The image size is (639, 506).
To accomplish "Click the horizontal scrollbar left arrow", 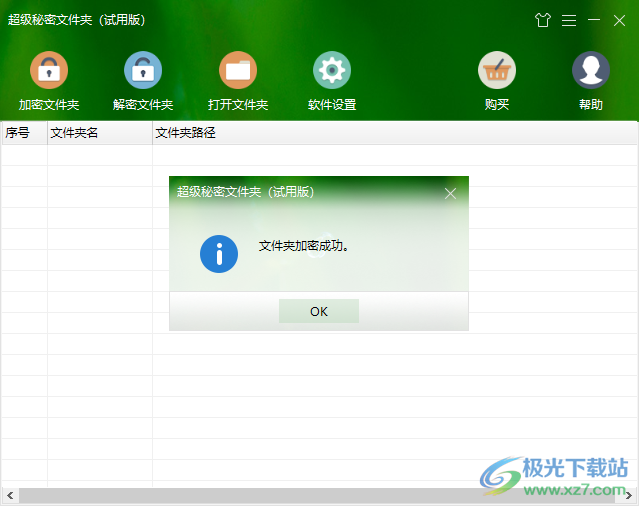I will click(10, 495).
